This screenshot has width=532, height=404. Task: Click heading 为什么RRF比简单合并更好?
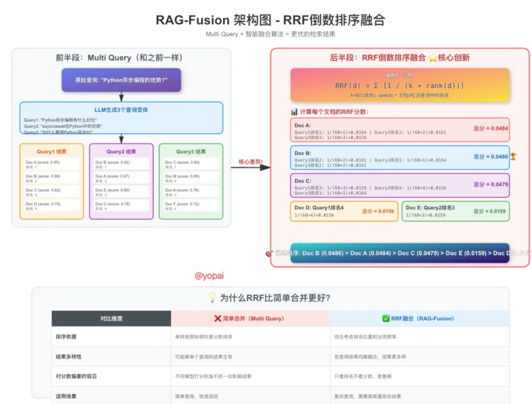coord(275,298)
